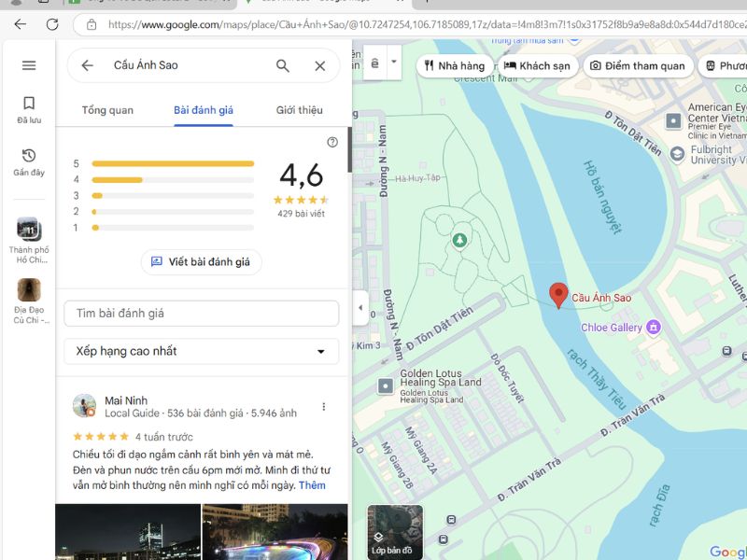Click the 429 bài viết review count
Screen dimensions: 747x560
tap(301, 214)
